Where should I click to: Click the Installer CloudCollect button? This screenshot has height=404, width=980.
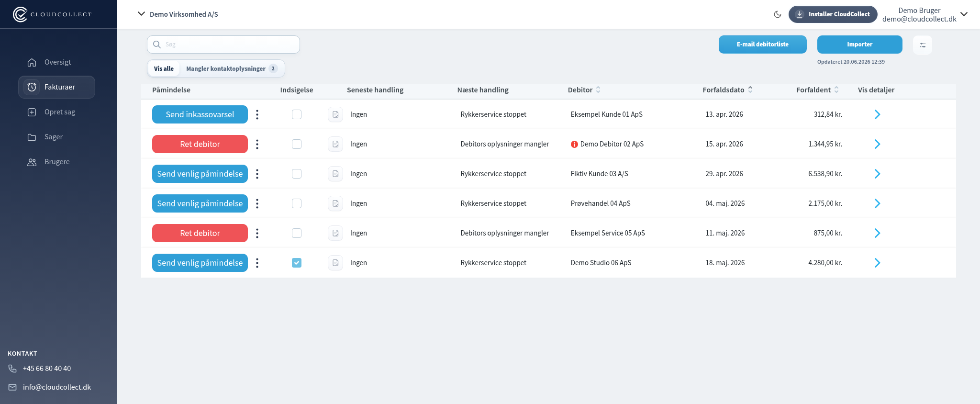(833, 14)
